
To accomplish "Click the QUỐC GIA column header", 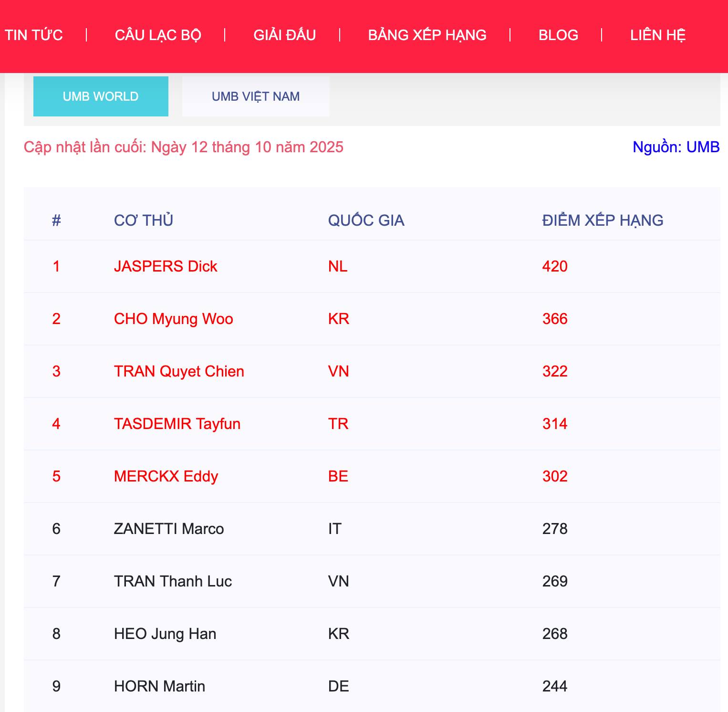I will click(x=366, y=220).
